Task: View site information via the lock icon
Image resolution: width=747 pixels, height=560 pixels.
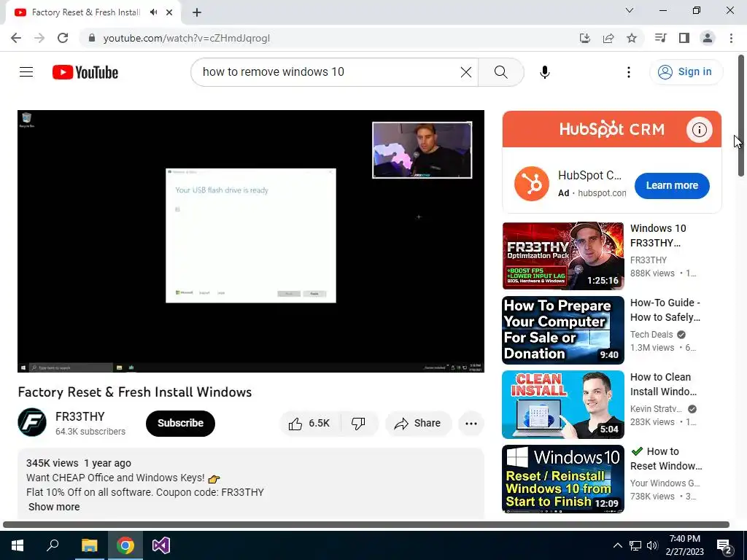Action: coord(92,38)
